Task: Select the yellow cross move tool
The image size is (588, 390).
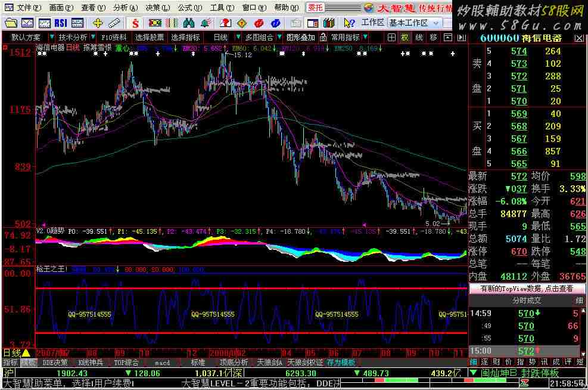Action: tap(98, 23)
